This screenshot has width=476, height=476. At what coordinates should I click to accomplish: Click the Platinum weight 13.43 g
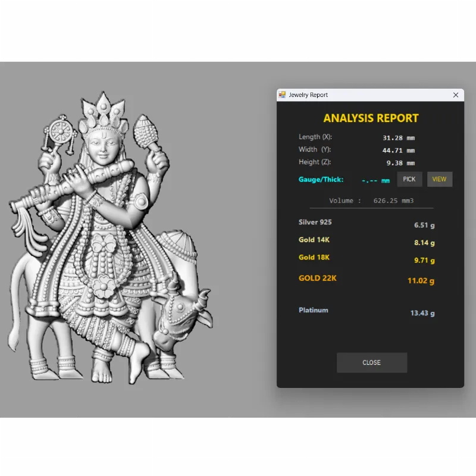[x=422, y=313]
